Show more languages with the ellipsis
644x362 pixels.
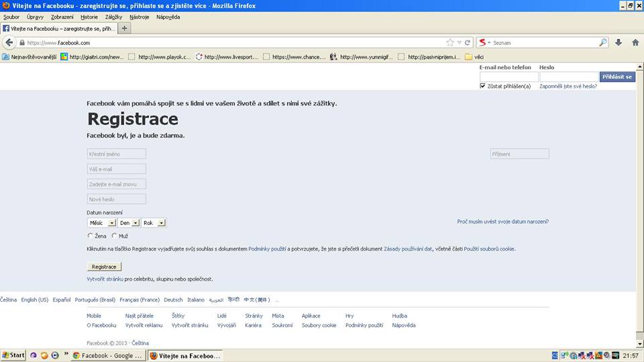pos(277,300)
